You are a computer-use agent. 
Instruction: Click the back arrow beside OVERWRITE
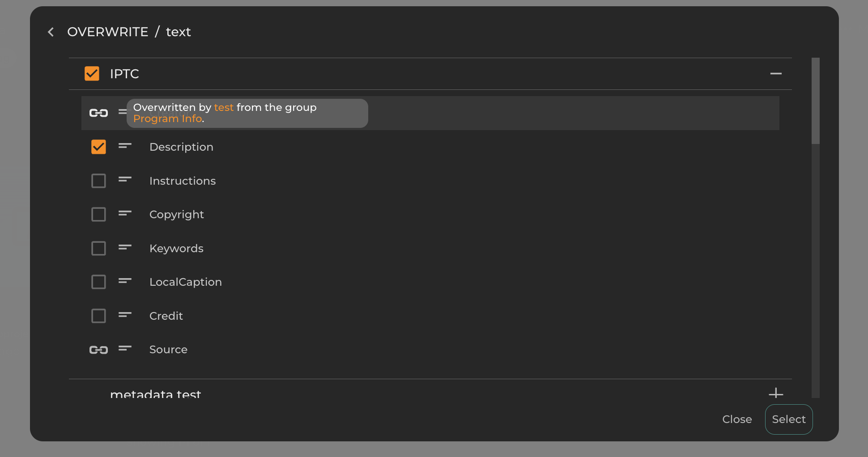click(51, 32)
